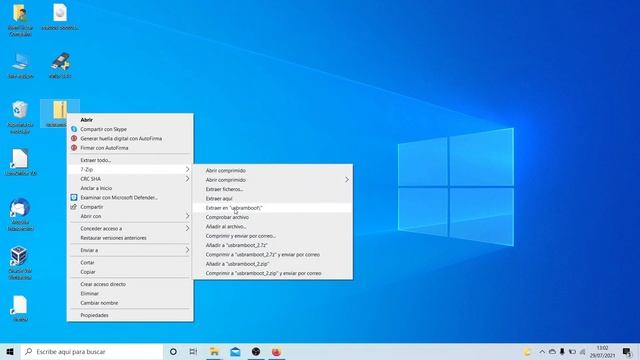Viewport: 640px width, 360px height.
Task: Click the taskbar search box Escribe aquí para buscar
Action: click(x=91, y=351)
